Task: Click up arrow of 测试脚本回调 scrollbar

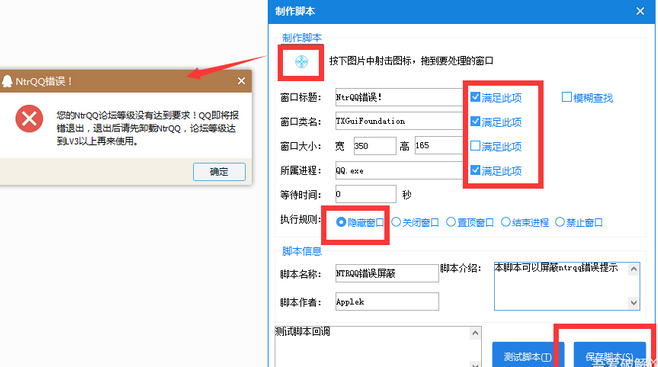Action: 475,333
